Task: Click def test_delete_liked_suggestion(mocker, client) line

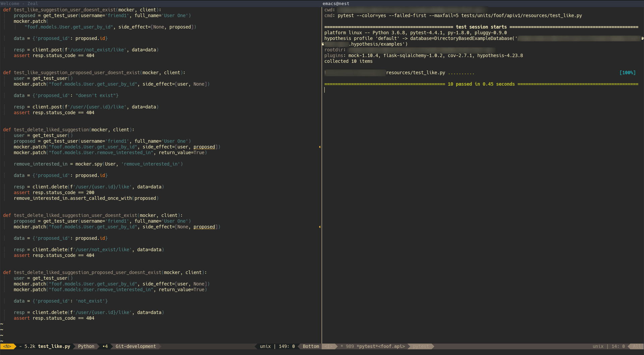Action: [x=69, y=130]
